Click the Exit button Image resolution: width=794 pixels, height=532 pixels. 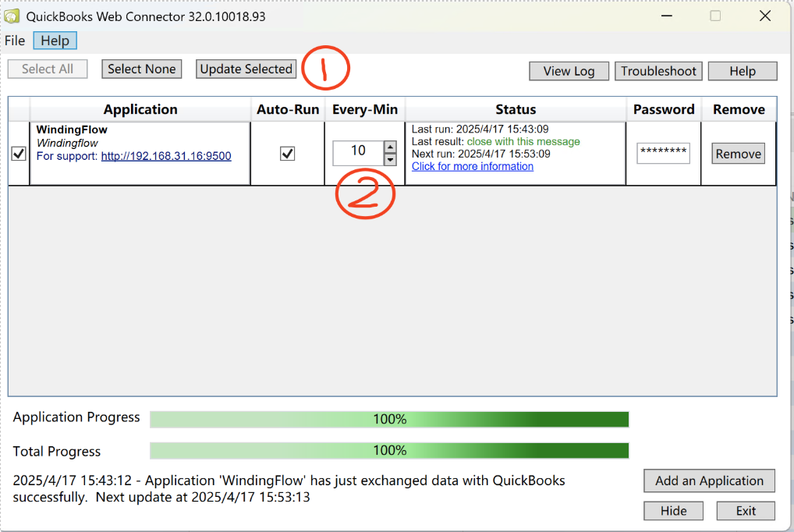click(746, 511)
